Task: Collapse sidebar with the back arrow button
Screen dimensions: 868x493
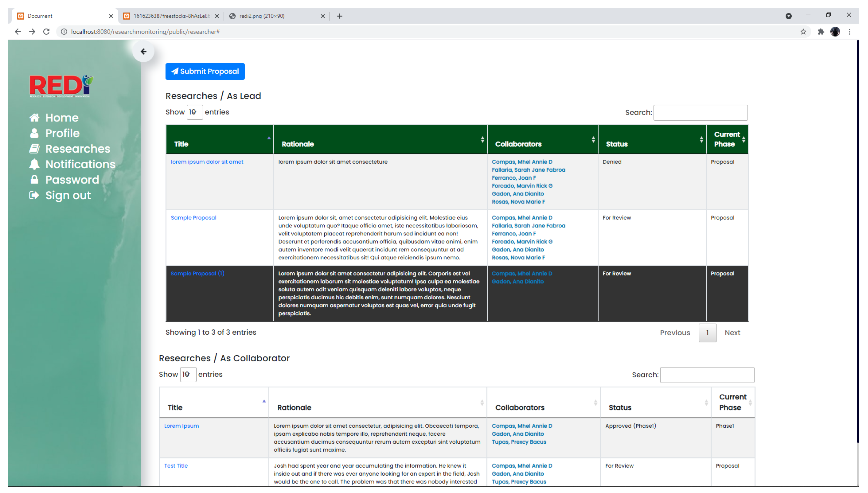Action: pos(143,51)
